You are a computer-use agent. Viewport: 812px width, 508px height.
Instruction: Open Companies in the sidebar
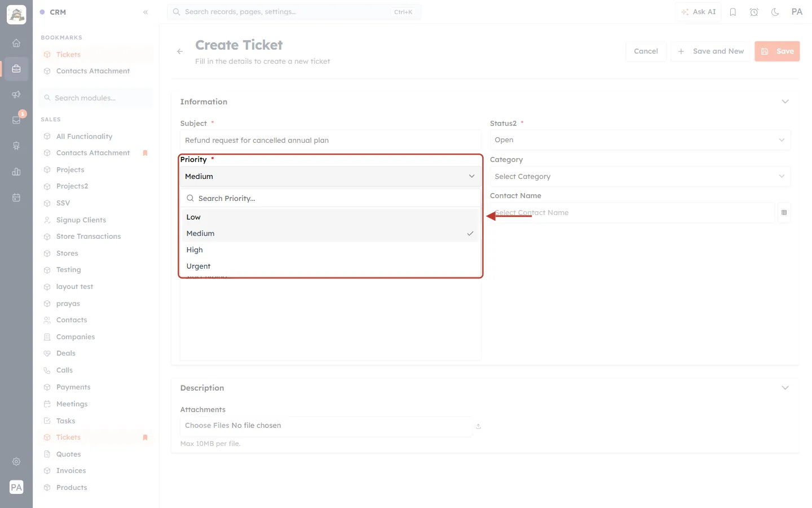click(76, 337)
